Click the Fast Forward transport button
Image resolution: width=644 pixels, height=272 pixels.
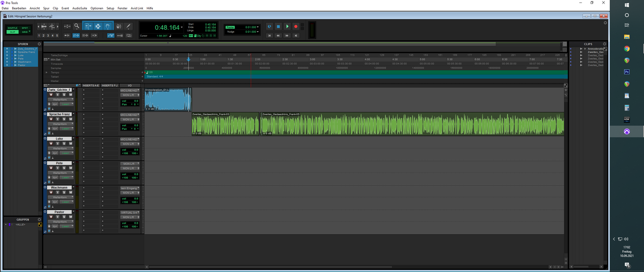[x=287, y=36]
